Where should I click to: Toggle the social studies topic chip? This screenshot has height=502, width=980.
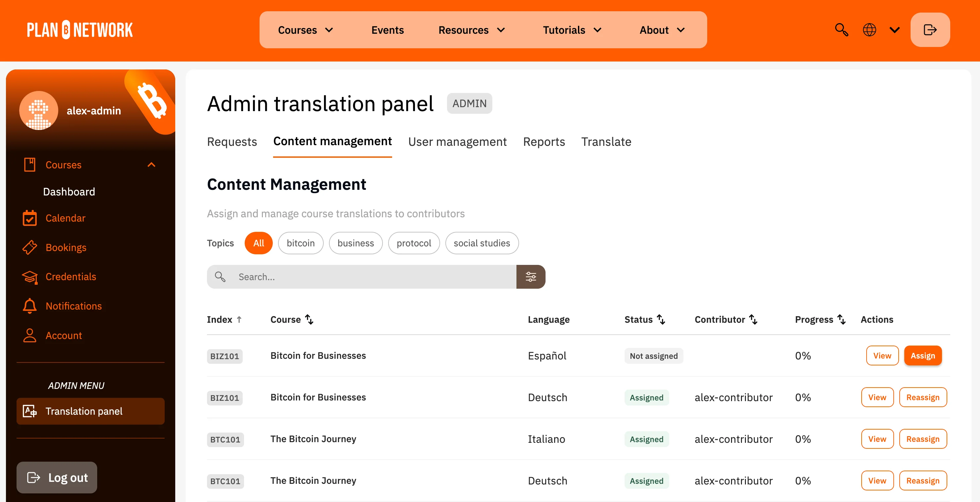pyautogui.click(x=482, y=243)
